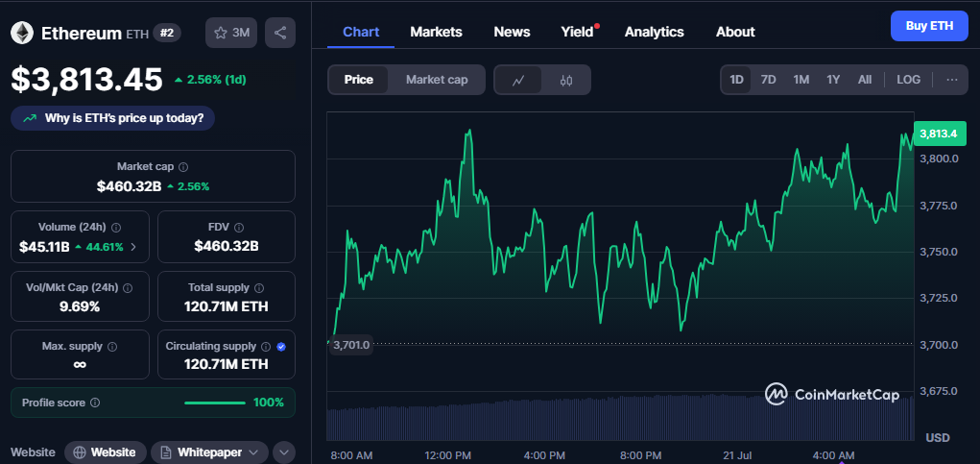Click the Circulating supply info icon
The height and width of the screenshot is (464, 980).
click(266, 347)
